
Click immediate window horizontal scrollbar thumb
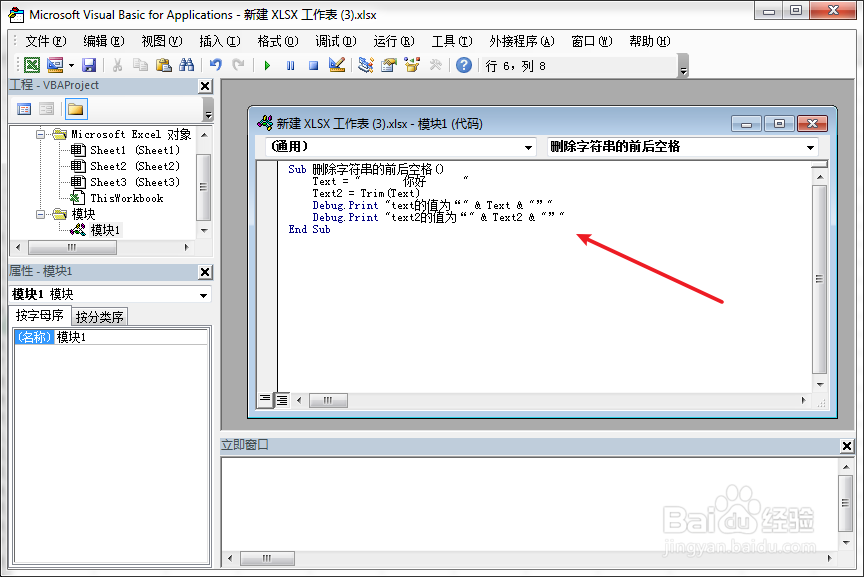267,558
